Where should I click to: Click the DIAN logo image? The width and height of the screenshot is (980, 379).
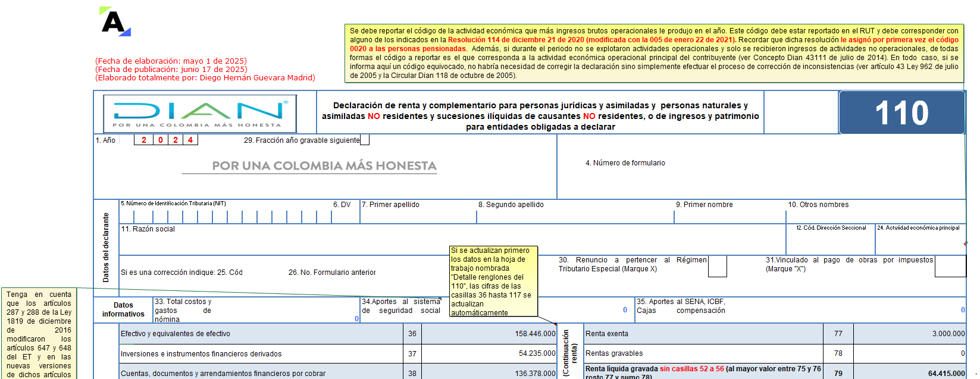(x=200, y=113)
